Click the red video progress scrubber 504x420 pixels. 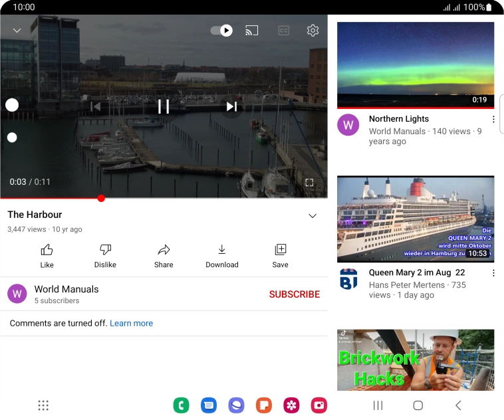[101, 198]
